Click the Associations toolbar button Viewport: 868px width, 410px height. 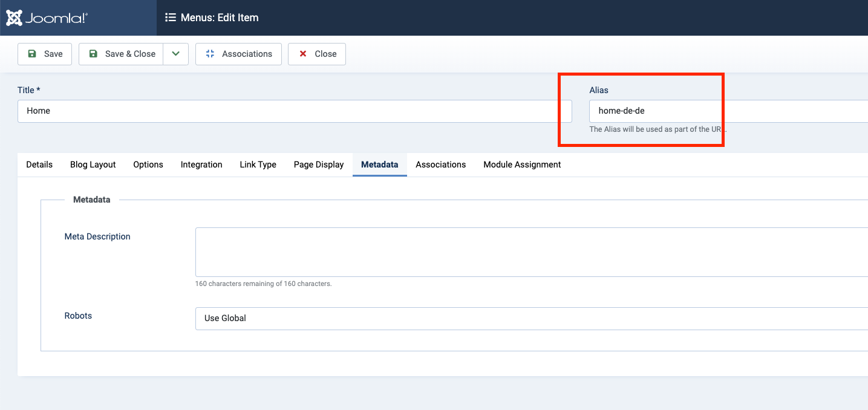click(x=238, y=54)
